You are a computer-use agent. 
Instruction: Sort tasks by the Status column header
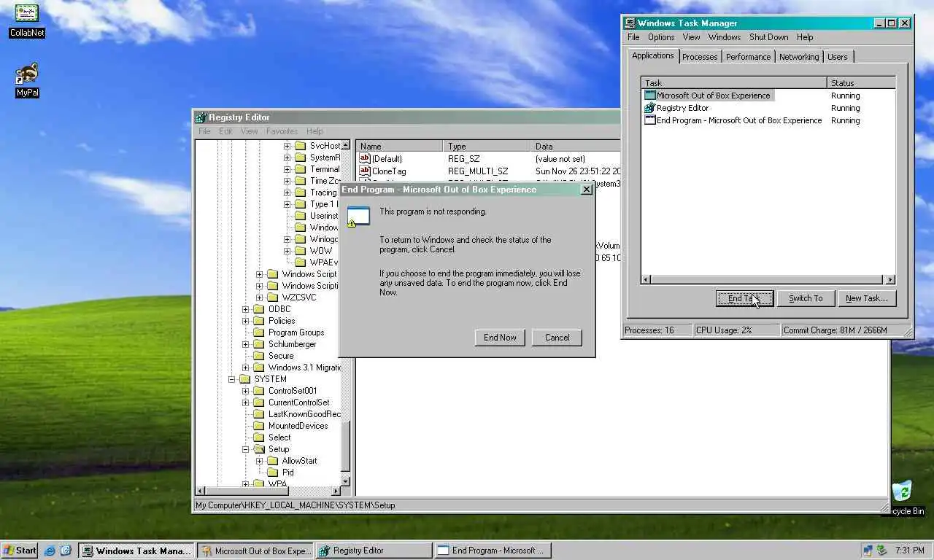pyautogui.click(x=861, y=83)
